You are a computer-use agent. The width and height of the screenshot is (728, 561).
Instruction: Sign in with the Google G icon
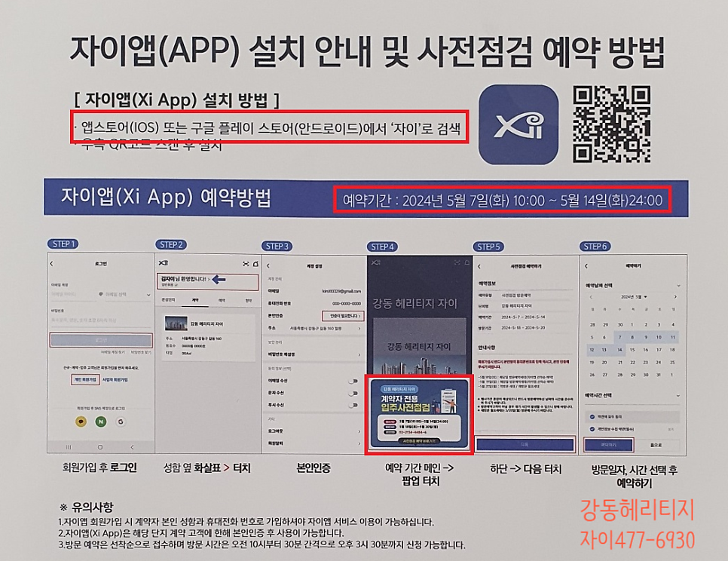click(121, 422)
